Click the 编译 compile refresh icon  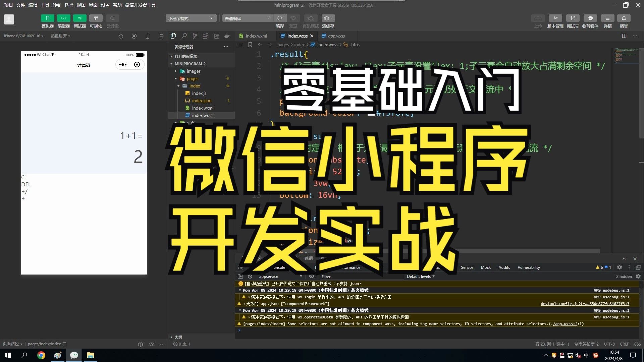point(280,18)
